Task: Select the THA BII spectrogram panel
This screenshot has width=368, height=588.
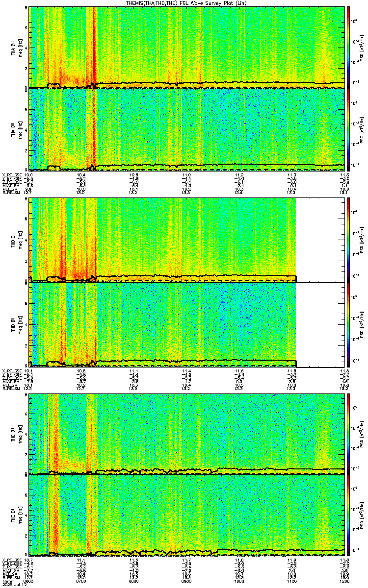Action: (x=186, y=129)
